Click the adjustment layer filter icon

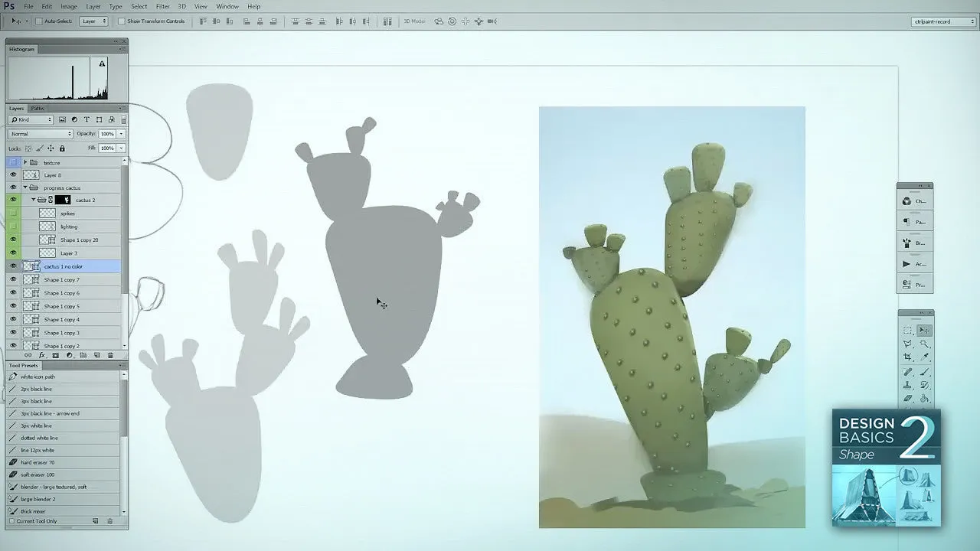(74, 119)
